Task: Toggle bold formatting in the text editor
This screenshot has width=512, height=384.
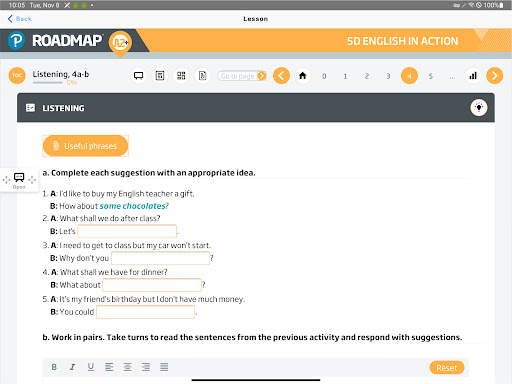Action: click(x=54, y=367)
